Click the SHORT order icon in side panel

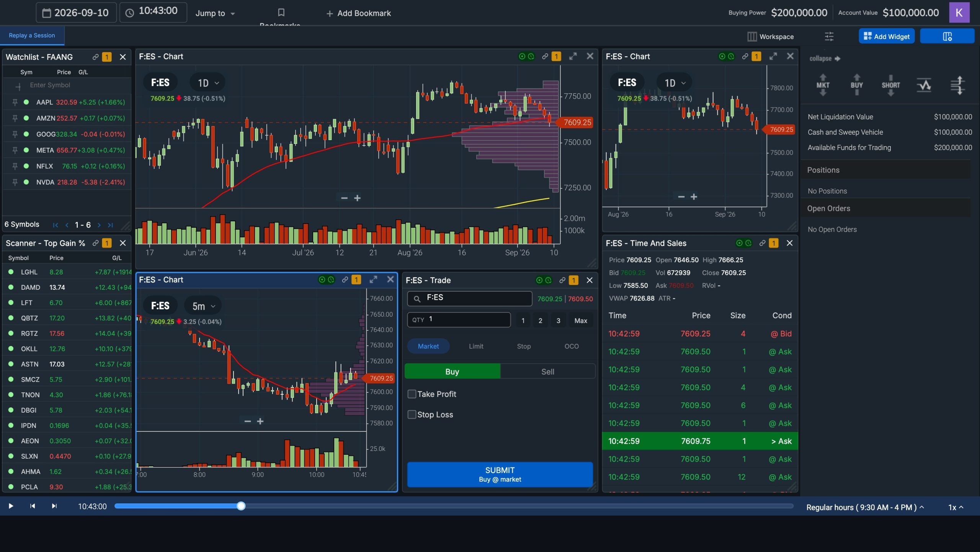point(890,85)
